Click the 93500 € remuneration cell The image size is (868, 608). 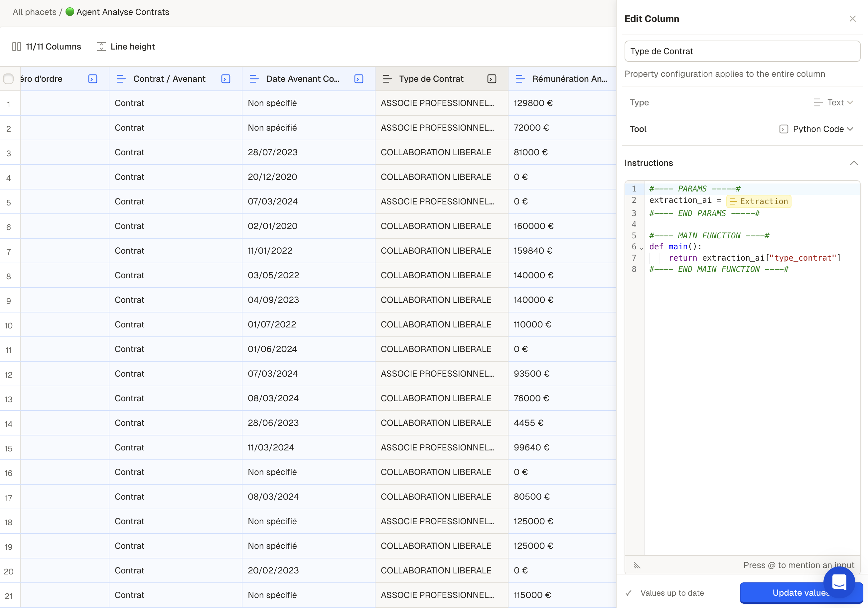click(562, 373)
